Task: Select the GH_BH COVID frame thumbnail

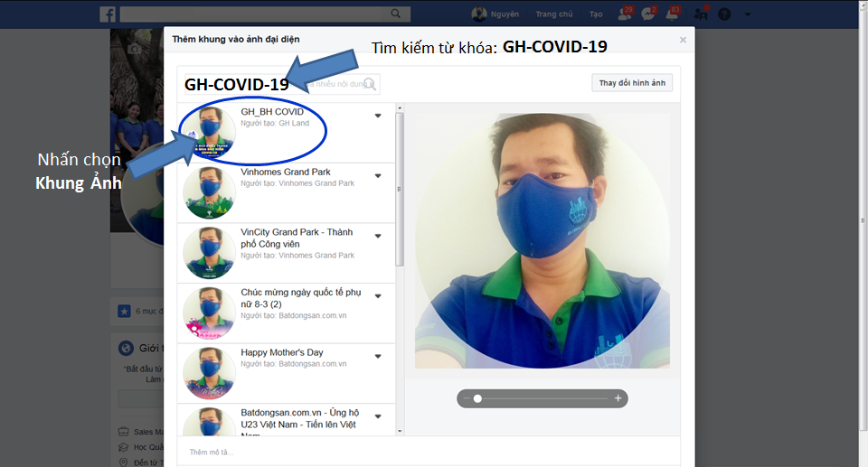Action: [x=209, y=133]
